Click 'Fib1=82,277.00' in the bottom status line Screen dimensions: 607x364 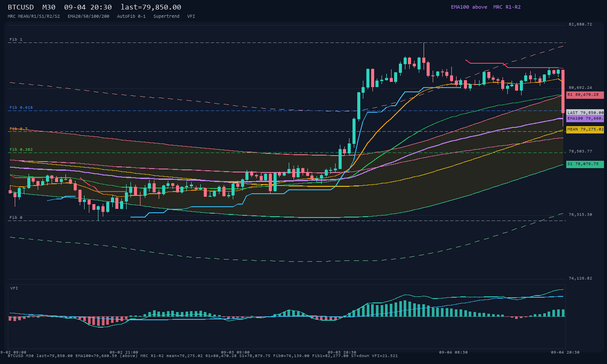tap(330, 356)
